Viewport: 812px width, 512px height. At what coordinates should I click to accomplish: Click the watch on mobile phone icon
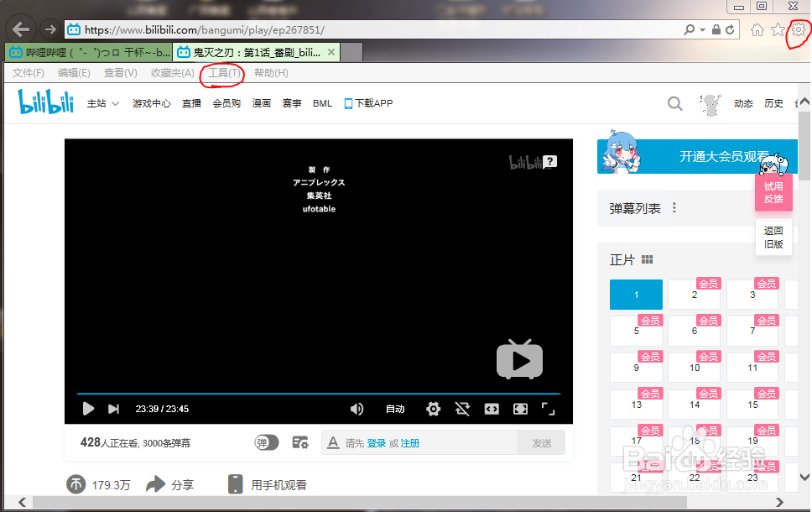point(235,484)
